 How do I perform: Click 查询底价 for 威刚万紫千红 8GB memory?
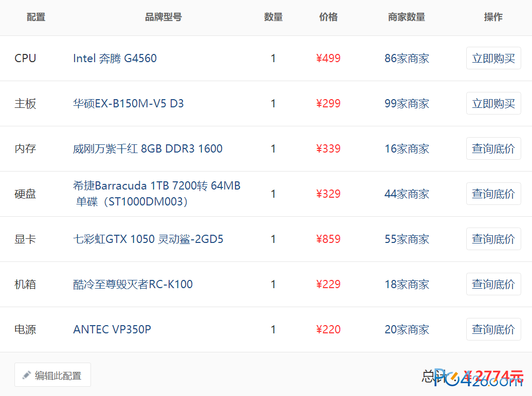point(493,148)
